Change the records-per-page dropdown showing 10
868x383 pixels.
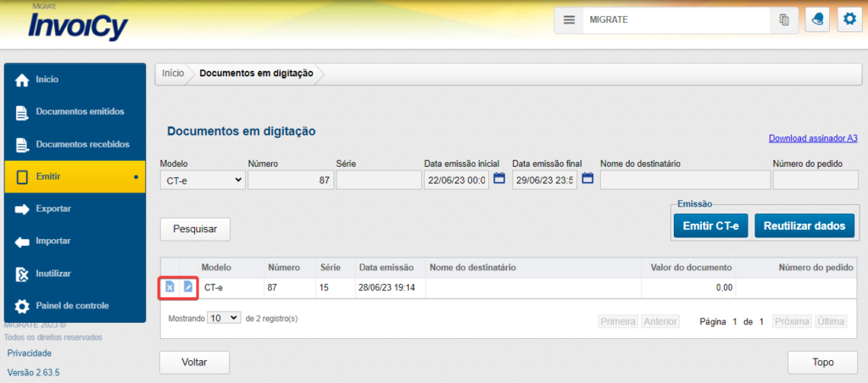pyautogui.click(x=224, y=319)
